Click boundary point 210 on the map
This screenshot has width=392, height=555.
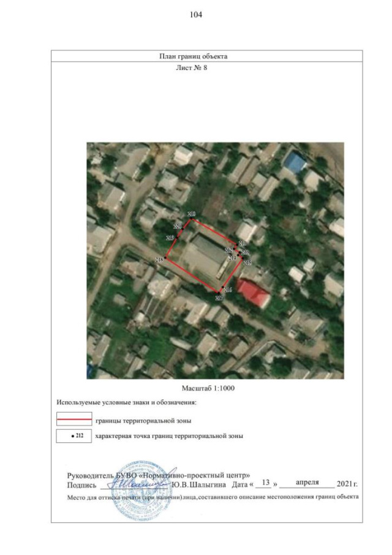(x=192, y=218)
